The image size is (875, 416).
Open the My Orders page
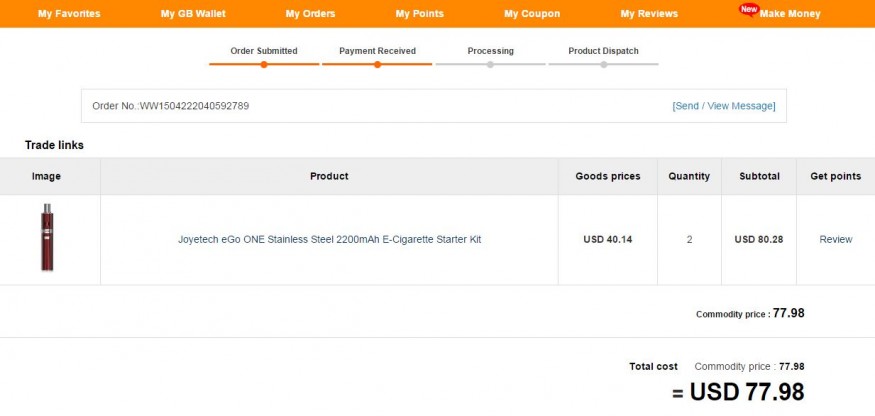[310, 14]
